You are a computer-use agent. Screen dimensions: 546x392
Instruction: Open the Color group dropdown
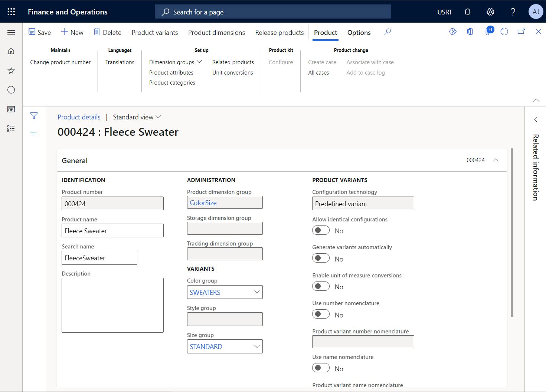256,292
